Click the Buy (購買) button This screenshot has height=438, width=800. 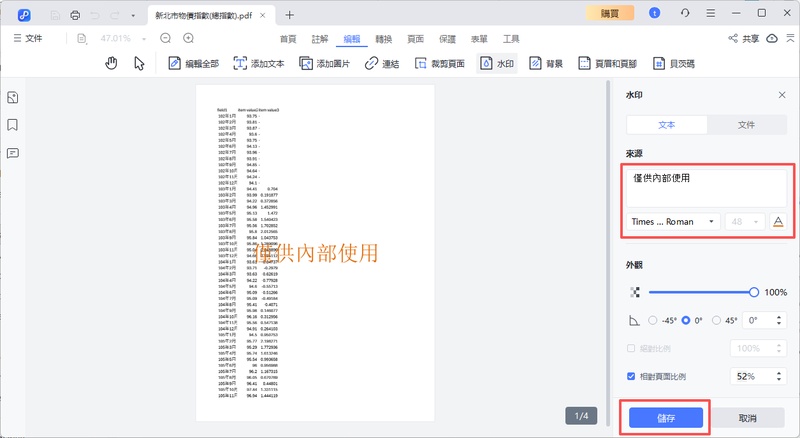[610, 13]
